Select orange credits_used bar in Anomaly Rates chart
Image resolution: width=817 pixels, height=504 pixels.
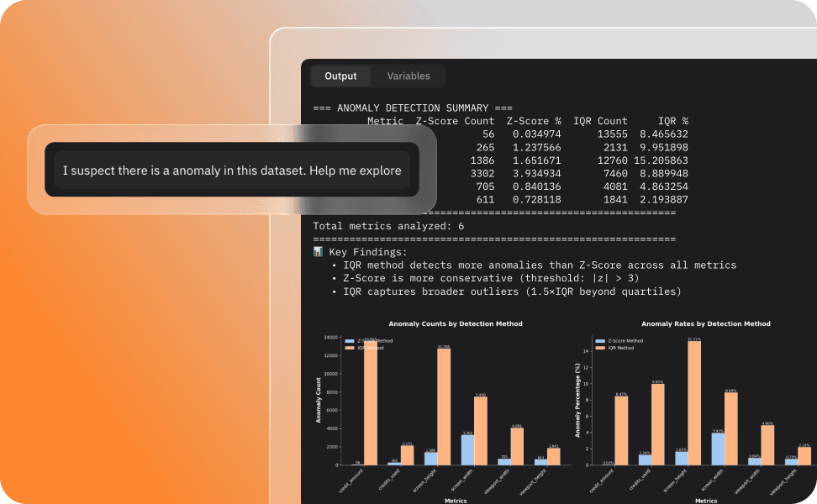click(658, 424)
